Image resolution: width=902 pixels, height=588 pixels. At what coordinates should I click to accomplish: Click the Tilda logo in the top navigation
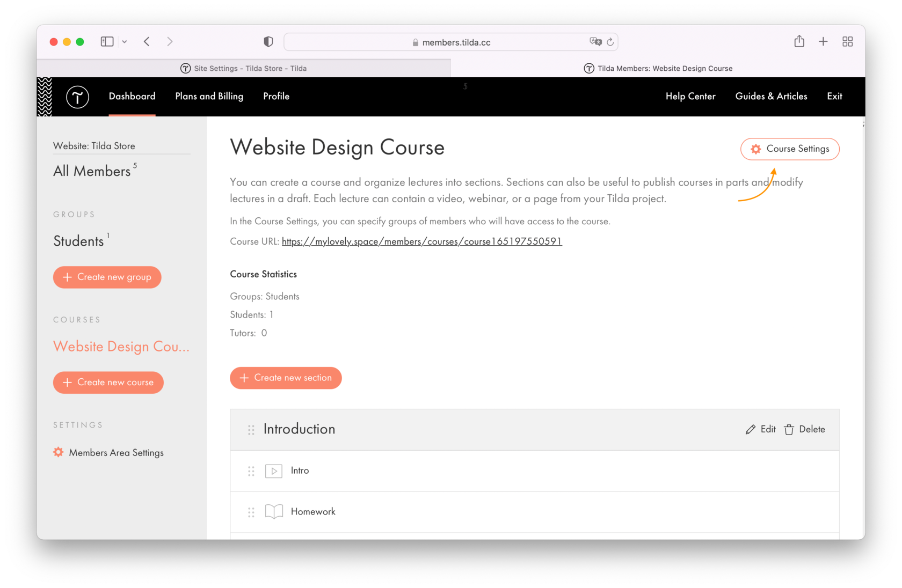coord(78,97)
